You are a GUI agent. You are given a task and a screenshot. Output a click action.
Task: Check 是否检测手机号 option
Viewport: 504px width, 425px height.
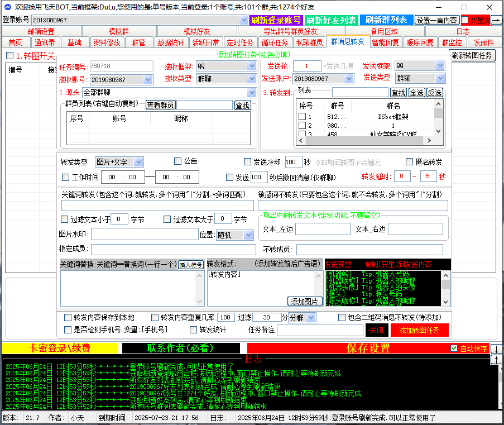(68, 330)
